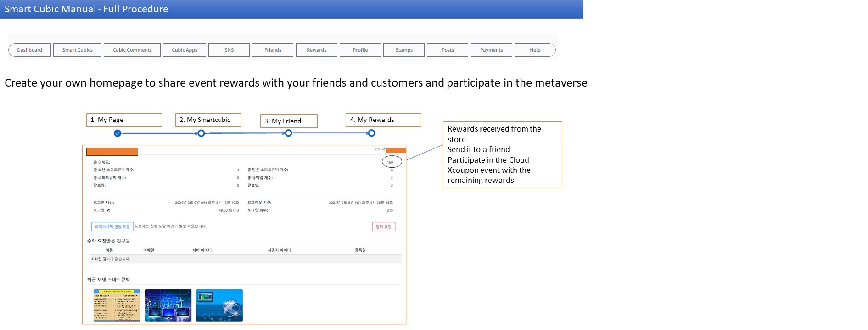Viewport: 868px width, 330px height.
Task: Select the Cubic Apps tab
Action: click(185, 50)
